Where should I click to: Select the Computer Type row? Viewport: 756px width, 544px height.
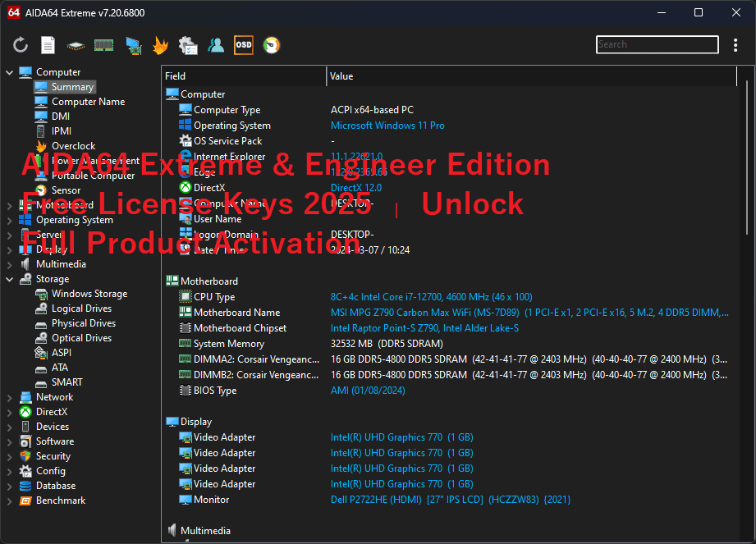pos(450,110)
